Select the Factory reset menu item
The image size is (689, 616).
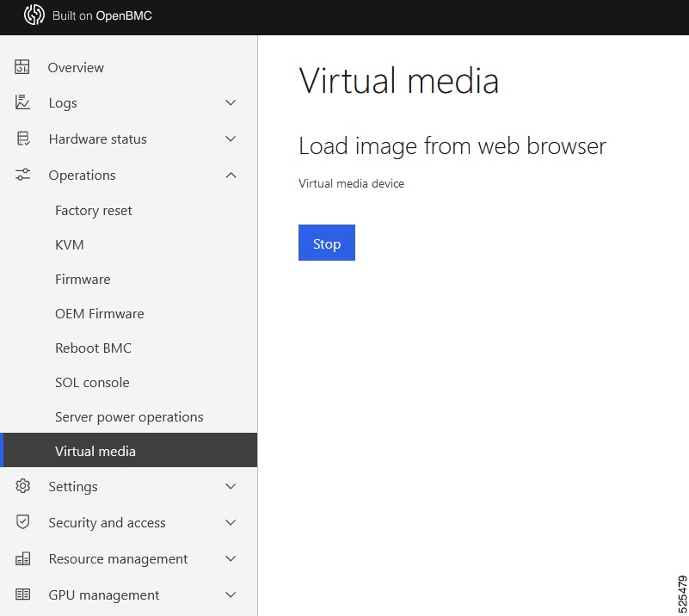pos(94,211)
